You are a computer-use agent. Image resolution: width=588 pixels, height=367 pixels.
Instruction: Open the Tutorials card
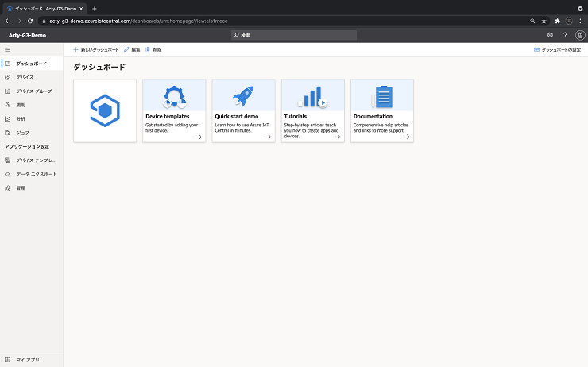313,110
